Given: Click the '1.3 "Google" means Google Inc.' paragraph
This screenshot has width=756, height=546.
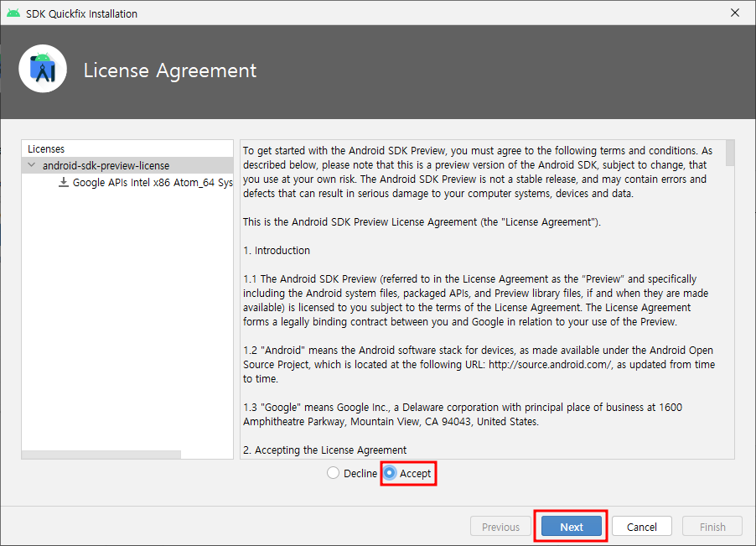Looking at the screenshot, I should point(463,414).
